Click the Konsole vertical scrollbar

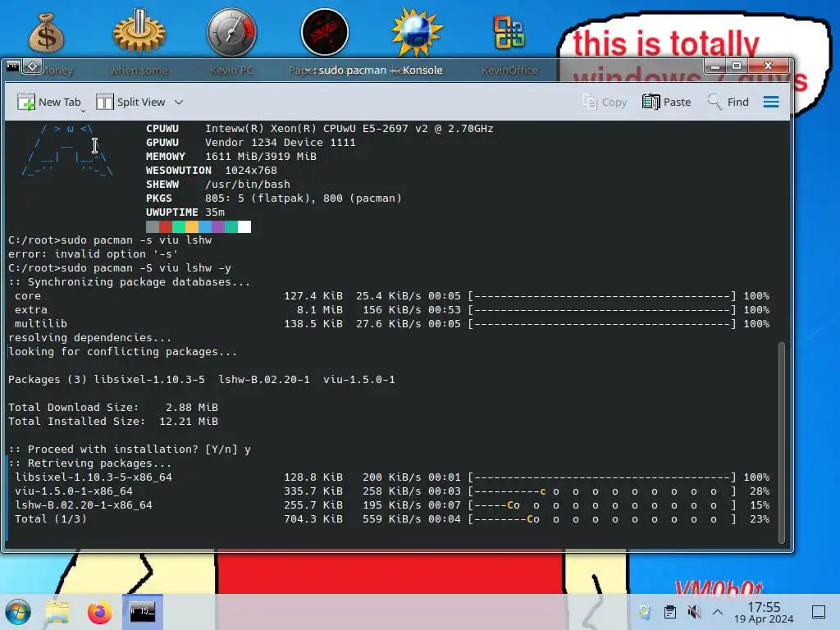782,442
